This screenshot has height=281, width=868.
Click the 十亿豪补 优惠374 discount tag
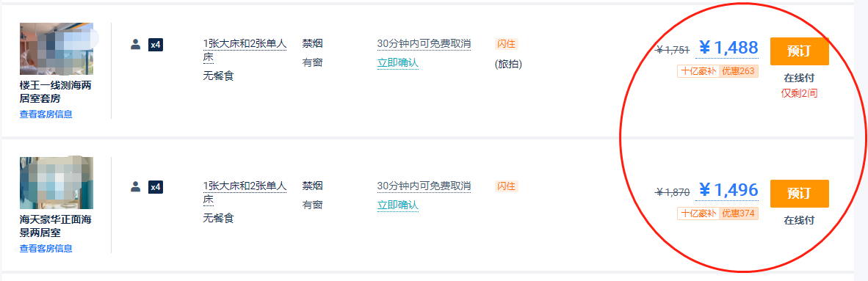718,214
